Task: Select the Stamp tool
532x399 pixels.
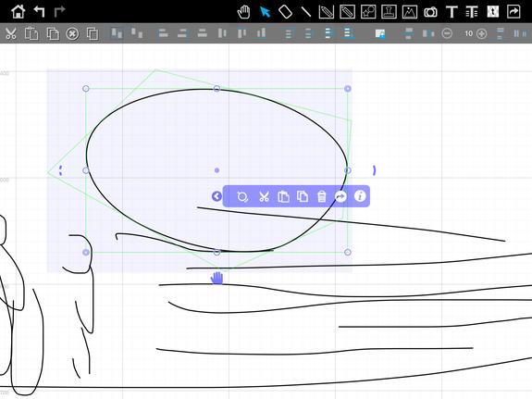Action: [389, 12]
